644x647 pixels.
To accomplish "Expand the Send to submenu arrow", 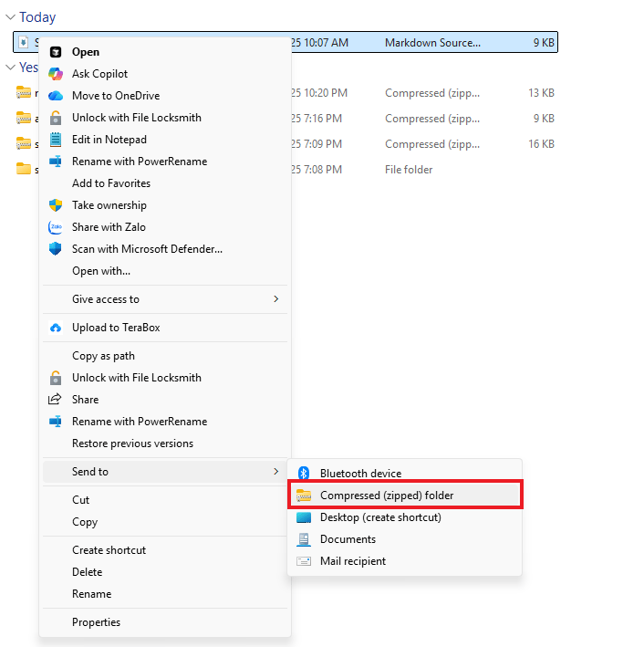I will pyautogui.click(x=276, y=471).
